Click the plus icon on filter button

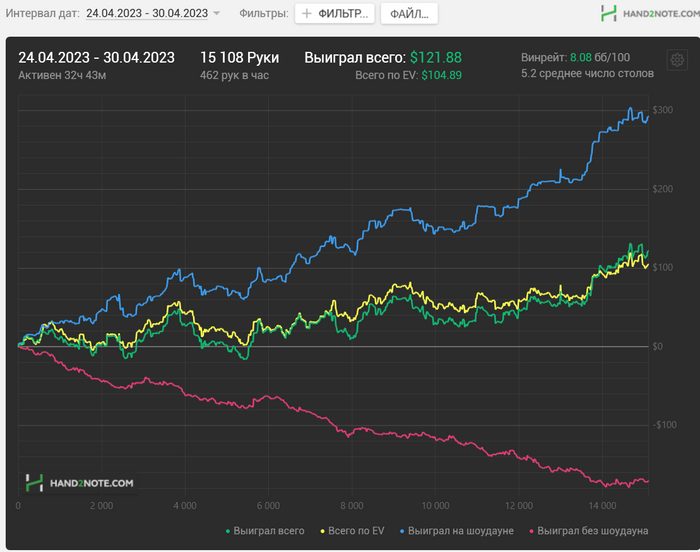coord(307,14)
